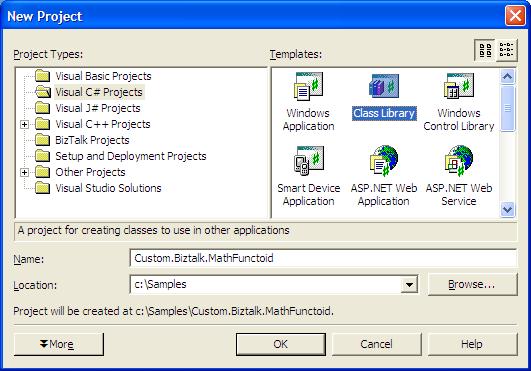This screenshot has height=371, width=531.
Task: Select Visual Studio Solutions in tree
Action: [x=108, y=188]
